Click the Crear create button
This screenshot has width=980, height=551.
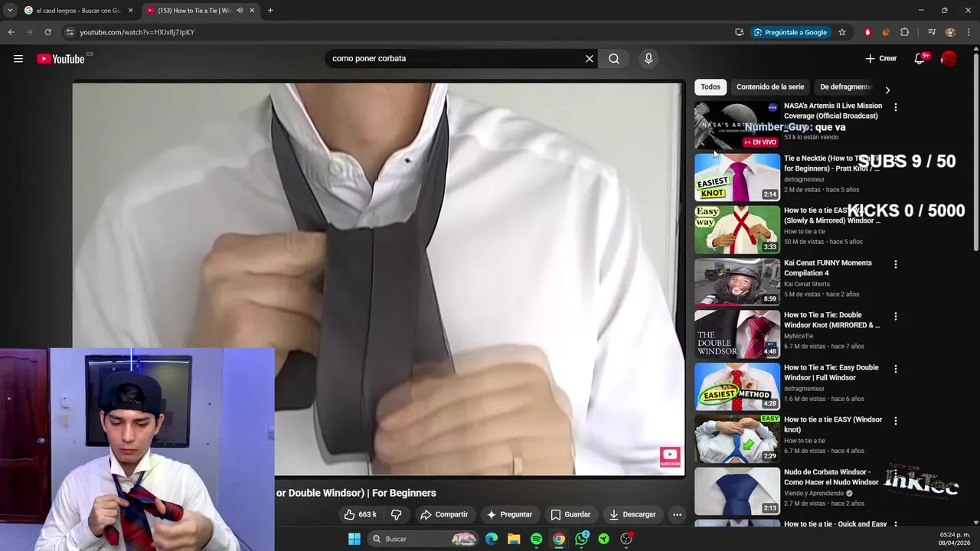(880, 58)
